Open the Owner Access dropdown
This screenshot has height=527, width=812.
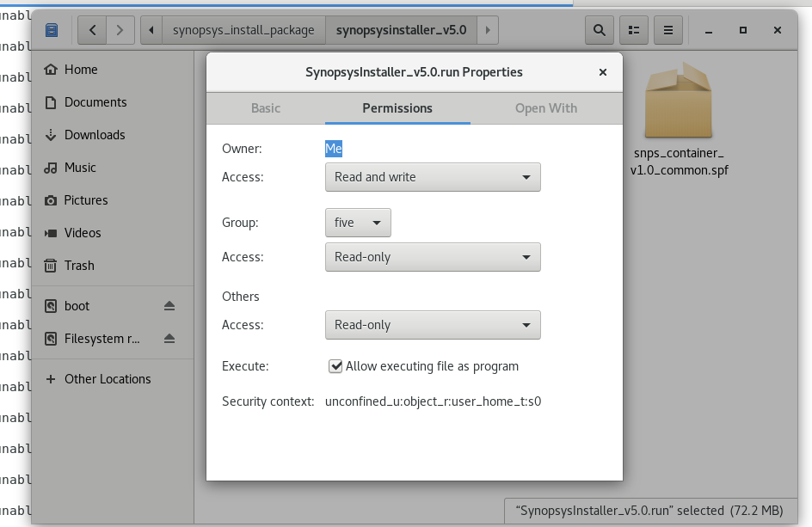point(433,177)
